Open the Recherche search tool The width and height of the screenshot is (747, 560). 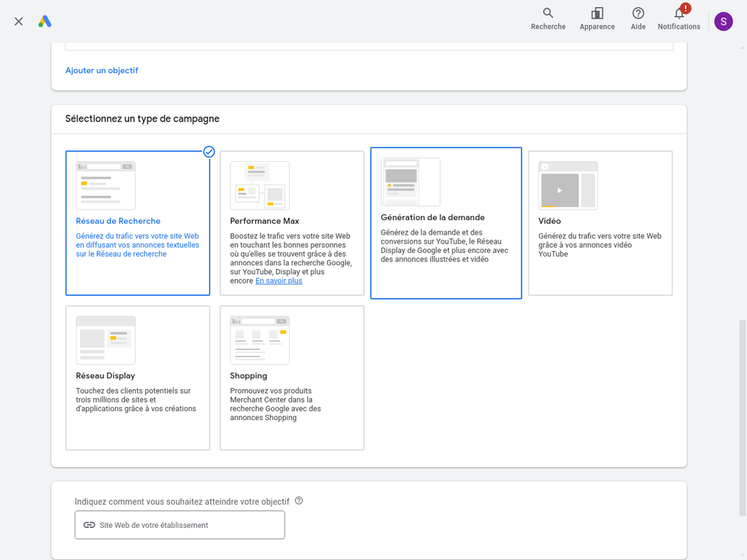[548, 19]
